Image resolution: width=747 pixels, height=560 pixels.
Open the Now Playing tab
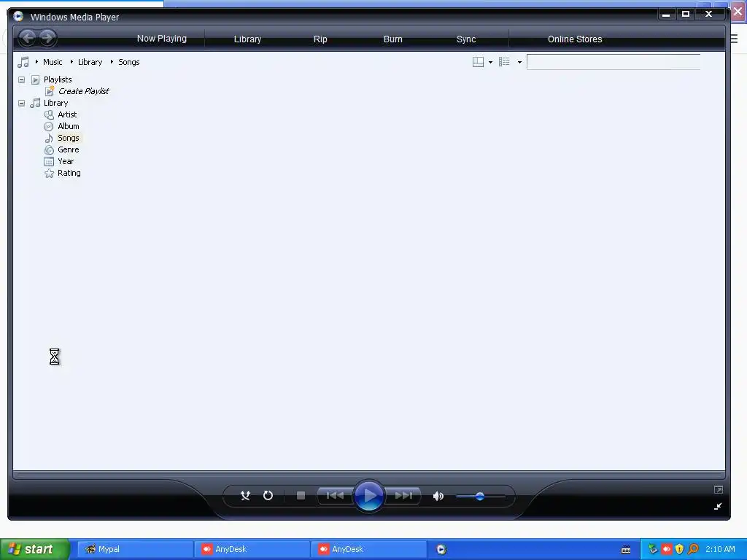coord(162,39)
